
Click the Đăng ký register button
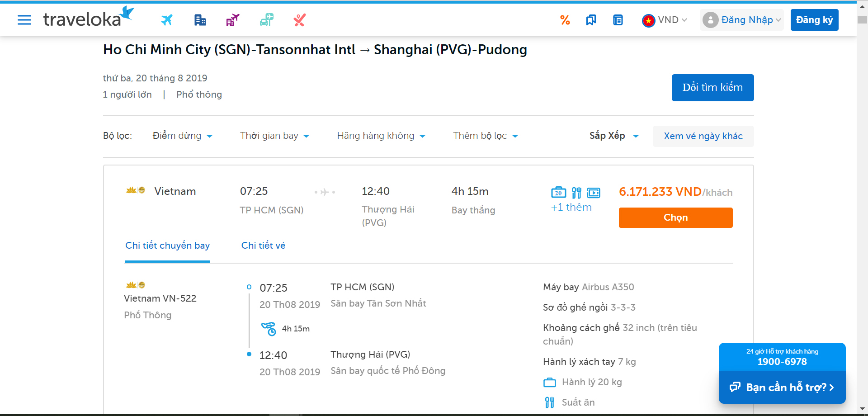pos(814,20)
